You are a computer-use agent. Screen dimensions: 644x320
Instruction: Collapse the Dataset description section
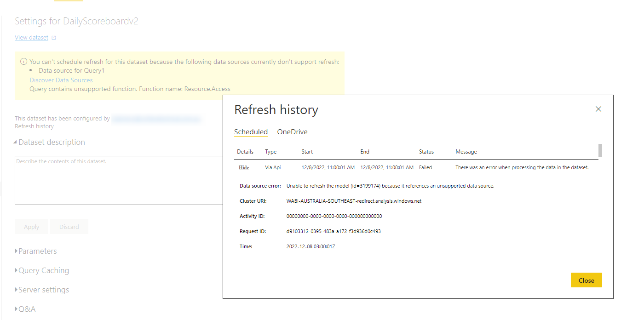coord(50,142)
